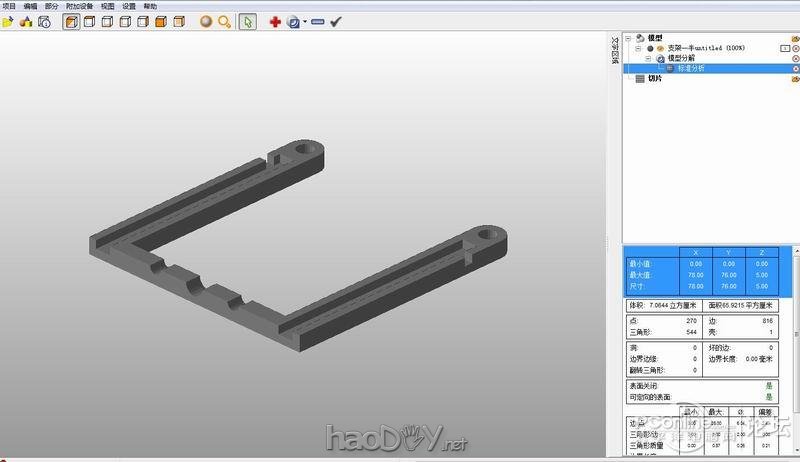The width and height of the screenshot is (800, 462).
Task: Click the blue minus bar icon
Action: [x=318, y=21]
